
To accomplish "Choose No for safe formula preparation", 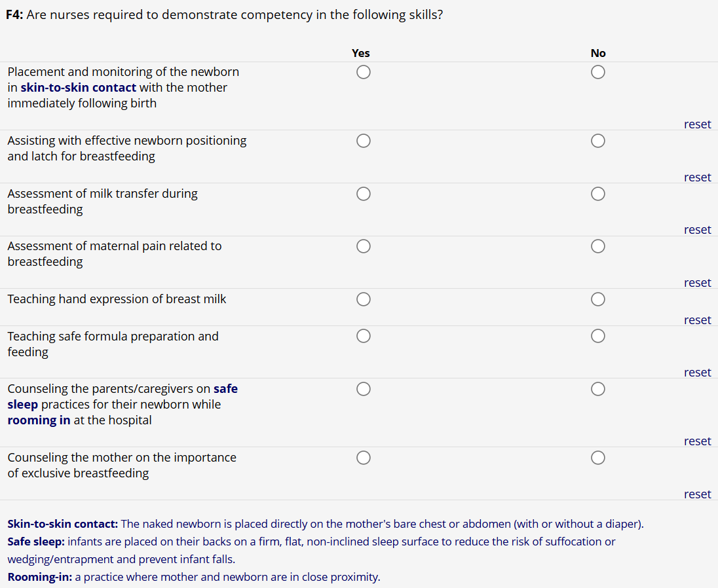I will coord(597,337).
